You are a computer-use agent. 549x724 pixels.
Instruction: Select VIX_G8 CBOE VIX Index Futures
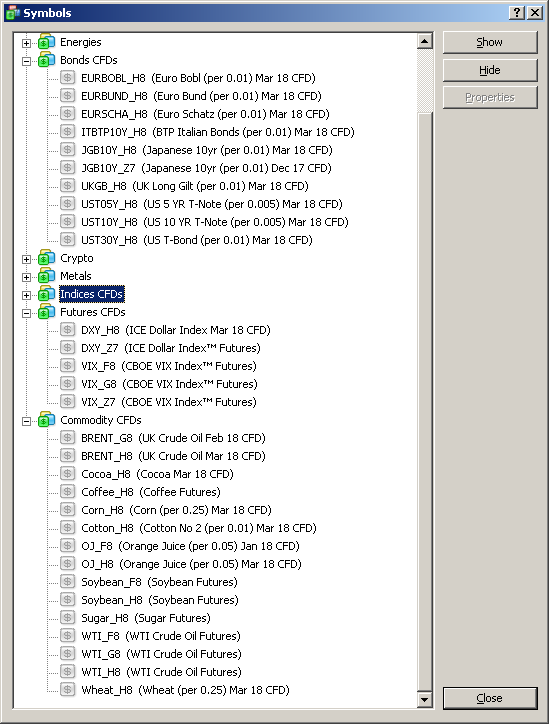pos(169,384)
